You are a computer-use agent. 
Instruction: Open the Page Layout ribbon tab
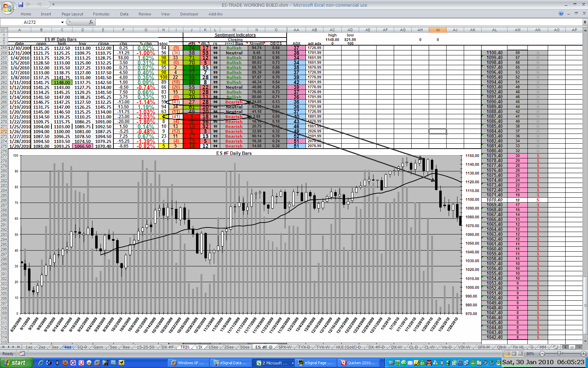pyautogui.click(x=72, y=14)
